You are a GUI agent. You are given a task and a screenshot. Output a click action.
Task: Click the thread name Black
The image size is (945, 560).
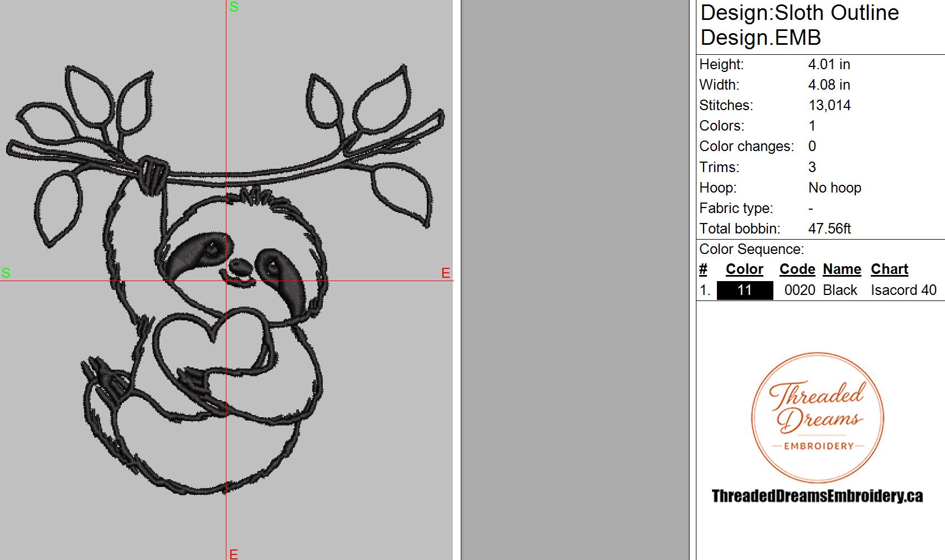click(x=840, y=291)
